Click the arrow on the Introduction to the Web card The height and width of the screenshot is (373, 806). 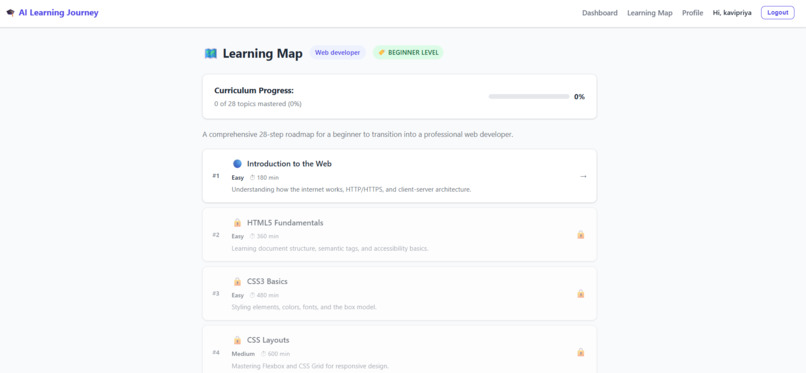583,176
